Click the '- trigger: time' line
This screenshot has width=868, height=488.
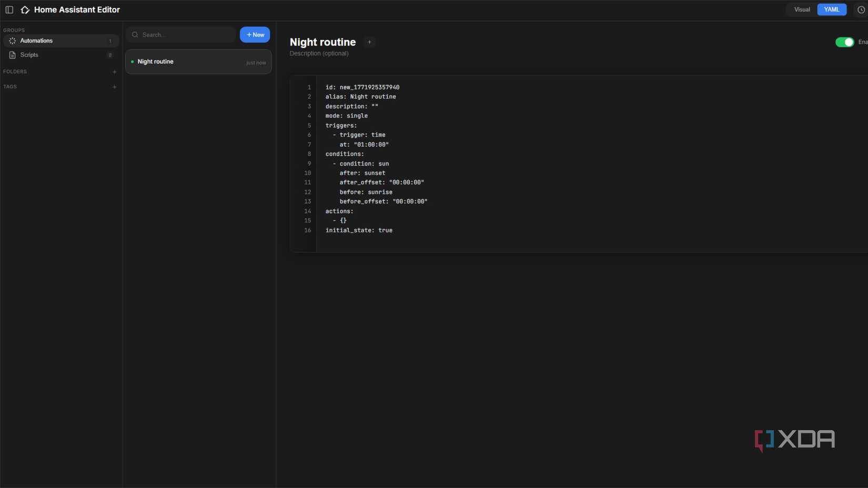(x=359, y=135)
